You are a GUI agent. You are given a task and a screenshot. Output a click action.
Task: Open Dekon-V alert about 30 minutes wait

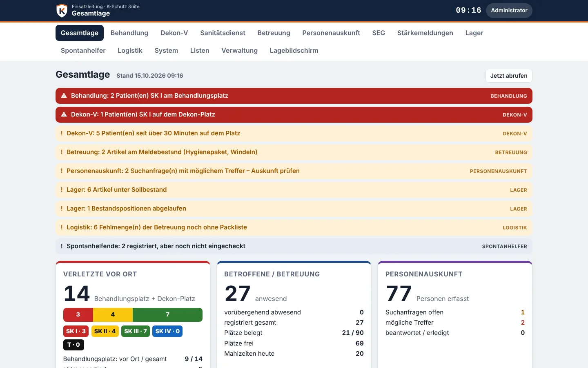click(x=294, y=133)
